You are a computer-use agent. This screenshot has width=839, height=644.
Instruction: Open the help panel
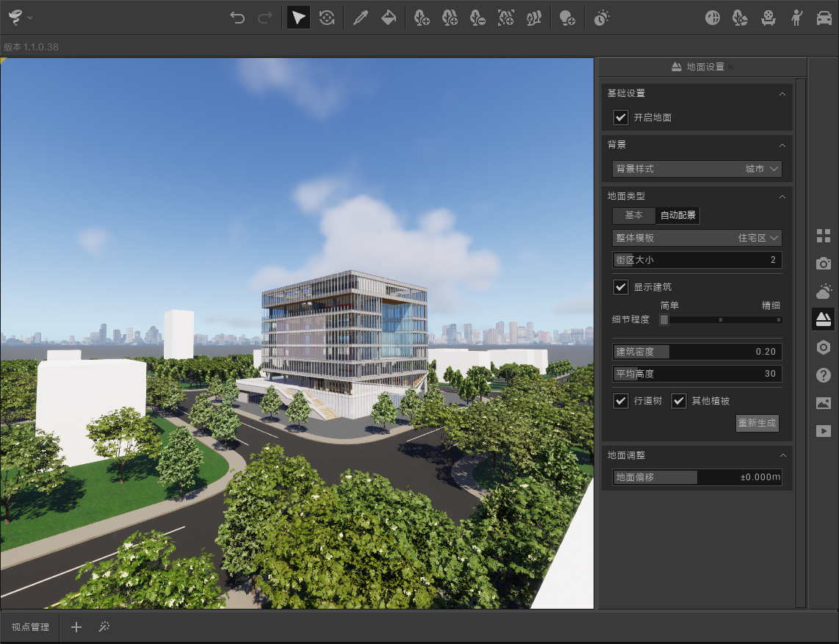pyautogui.click(x=824, y=375)
